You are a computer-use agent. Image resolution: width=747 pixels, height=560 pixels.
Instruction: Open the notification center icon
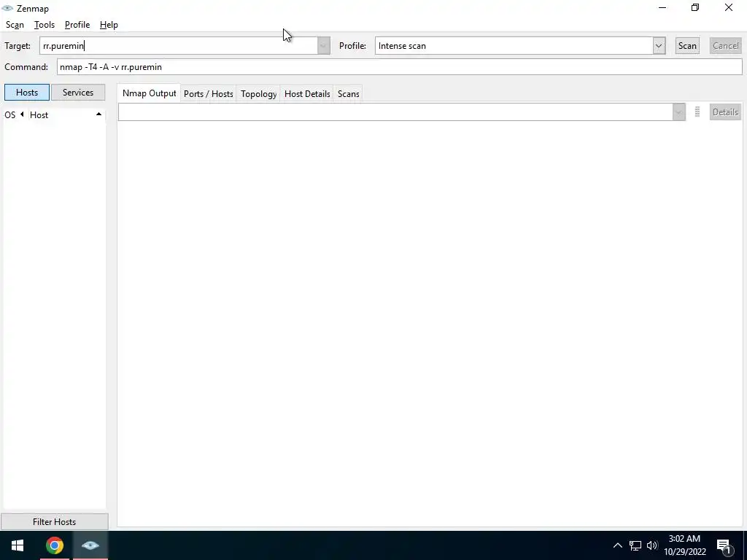click(x=724, y=546)
